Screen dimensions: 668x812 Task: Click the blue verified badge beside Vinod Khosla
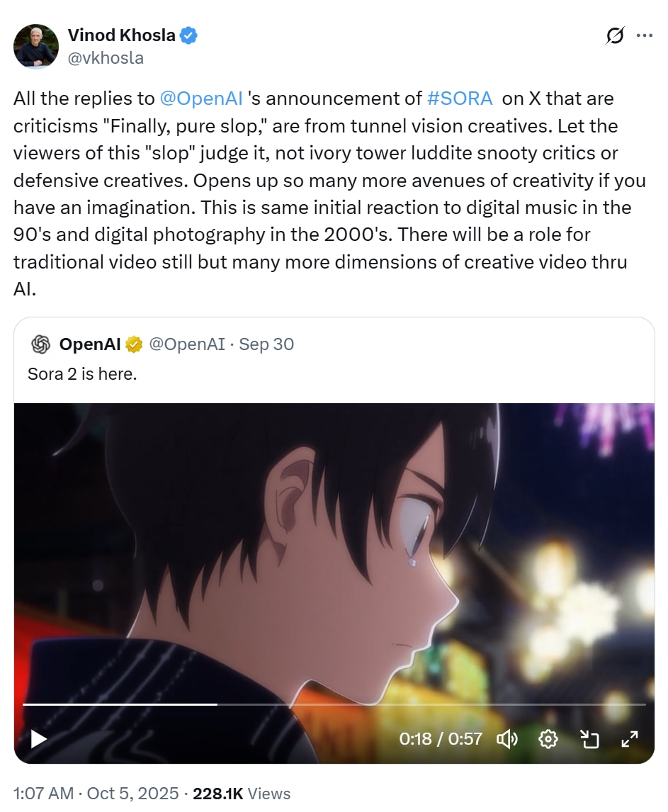188,35
